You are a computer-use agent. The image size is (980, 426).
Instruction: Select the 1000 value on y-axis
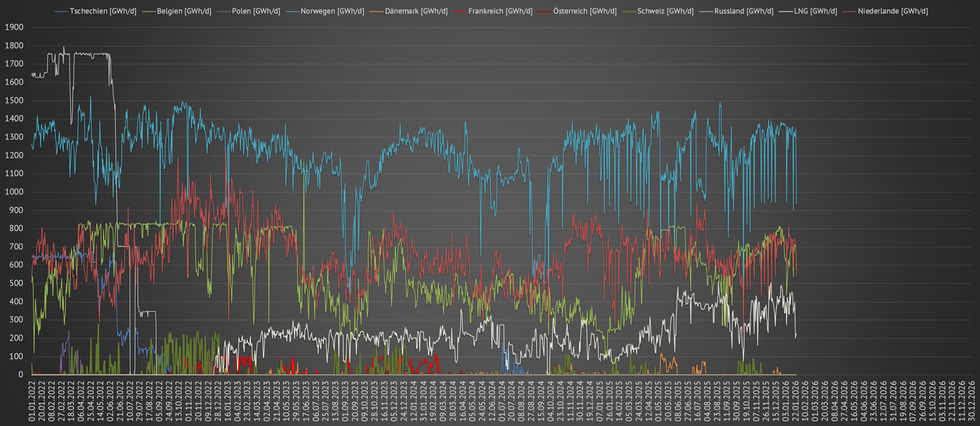14,192
